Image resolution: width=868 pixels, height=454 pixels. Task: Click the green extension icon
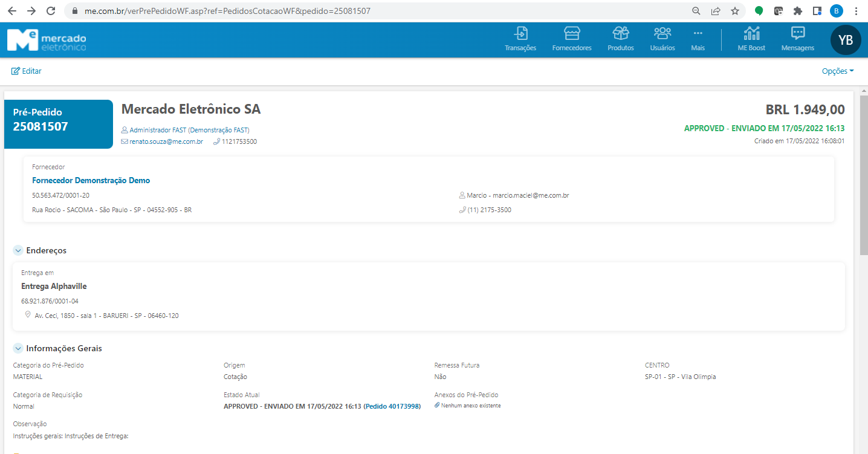759,11
